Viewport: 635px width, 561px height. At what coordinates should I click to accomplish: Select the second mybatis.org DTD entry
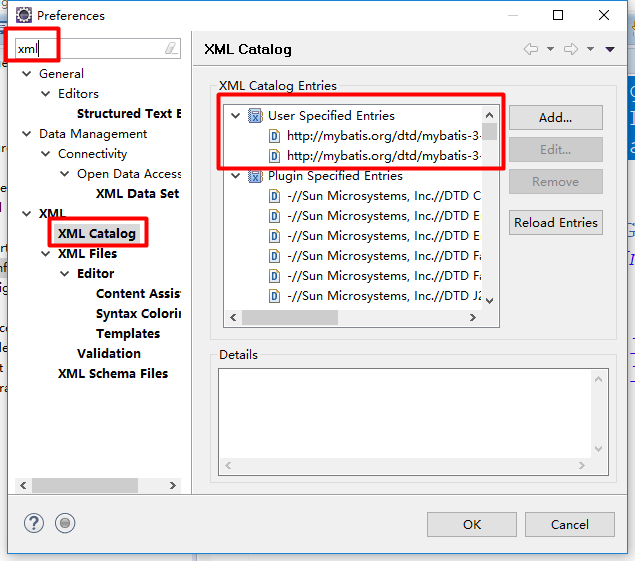click(384, 156)
